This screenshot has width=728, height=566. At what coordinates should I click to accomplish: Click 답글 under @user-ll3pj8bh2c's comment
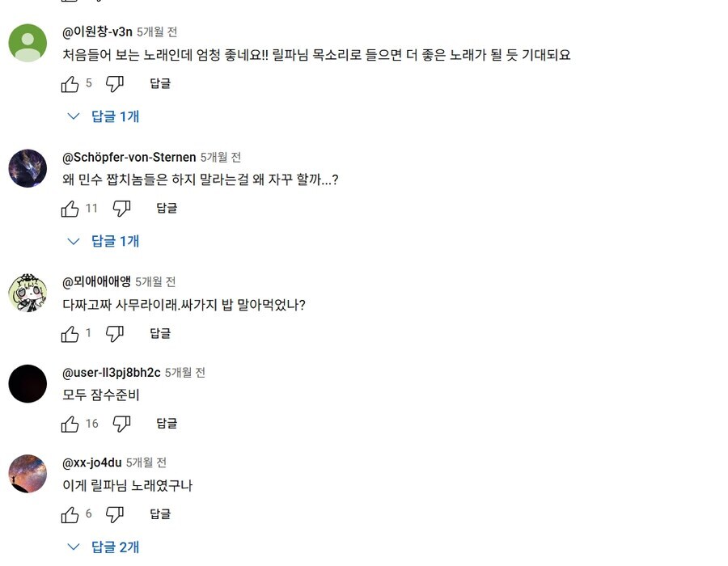[x=166, y=423]
